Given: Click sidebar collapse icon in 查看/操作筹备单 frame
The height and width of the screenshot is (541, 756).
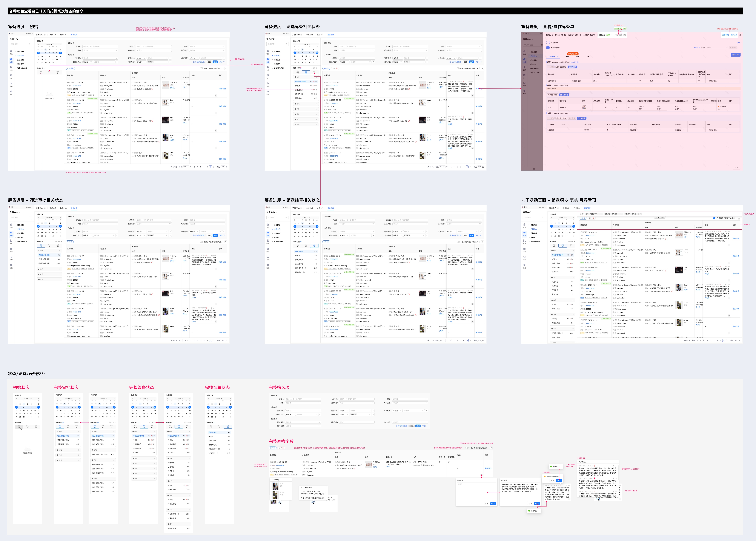Looking at the screenshot, I should (534, 169).
